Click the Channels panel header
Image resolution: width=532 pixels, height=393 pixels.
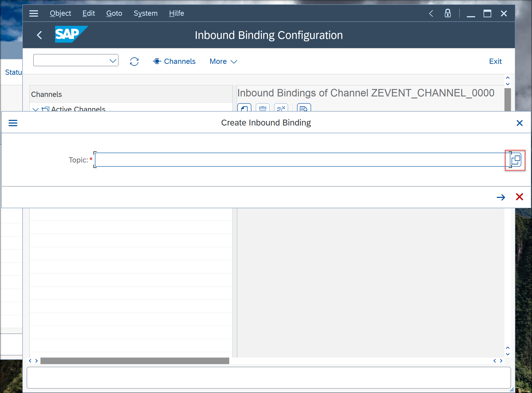(x=131, y=94)
